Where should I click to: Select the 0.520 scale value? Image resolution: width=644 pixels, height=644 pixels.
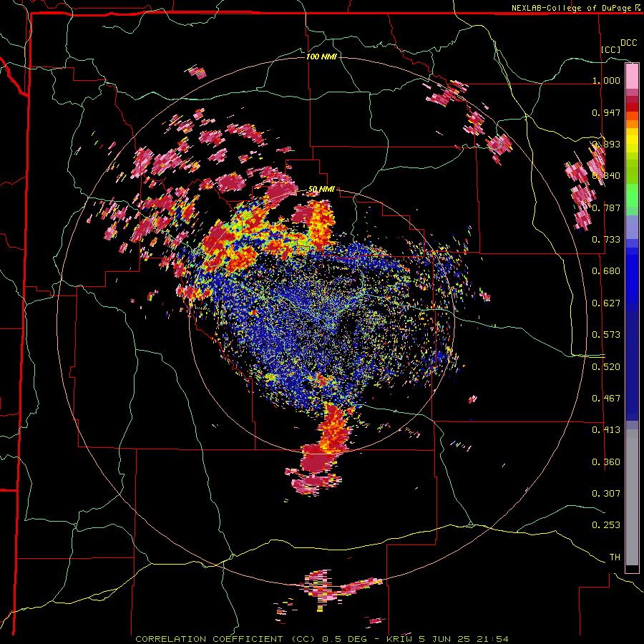(606, 367)
